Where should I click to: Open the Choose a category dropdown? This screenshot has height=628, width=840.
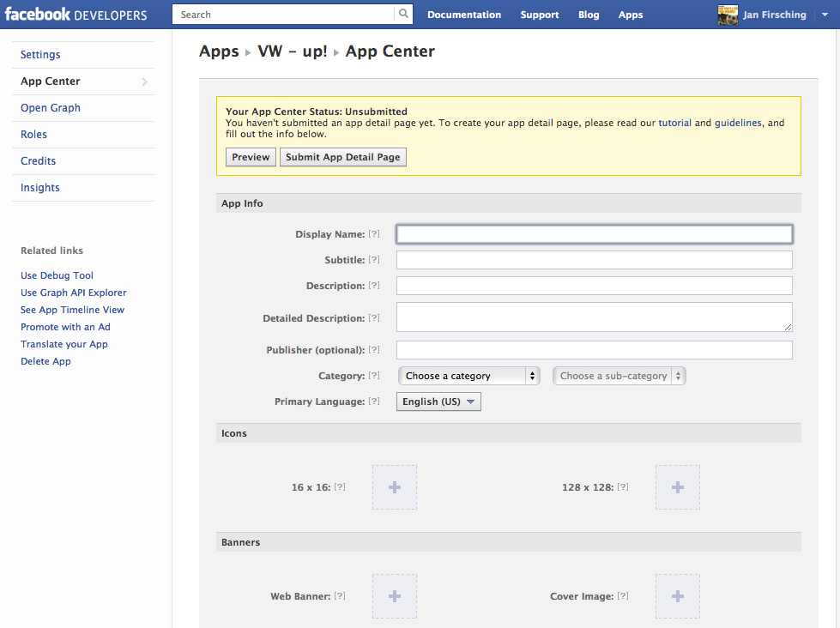coord(468,376)
